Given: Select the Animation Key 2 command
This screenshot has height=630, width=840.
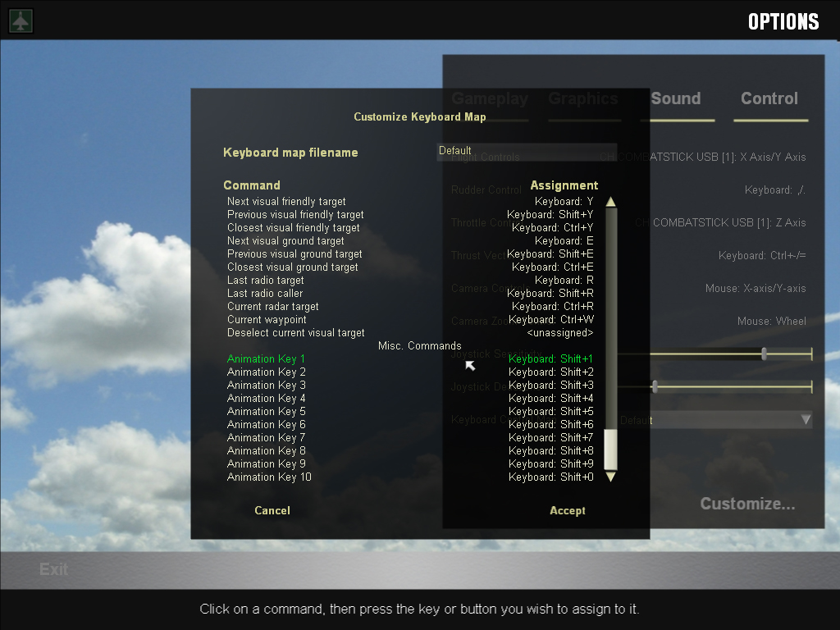Looking at the screenshot, I should 267,372.
